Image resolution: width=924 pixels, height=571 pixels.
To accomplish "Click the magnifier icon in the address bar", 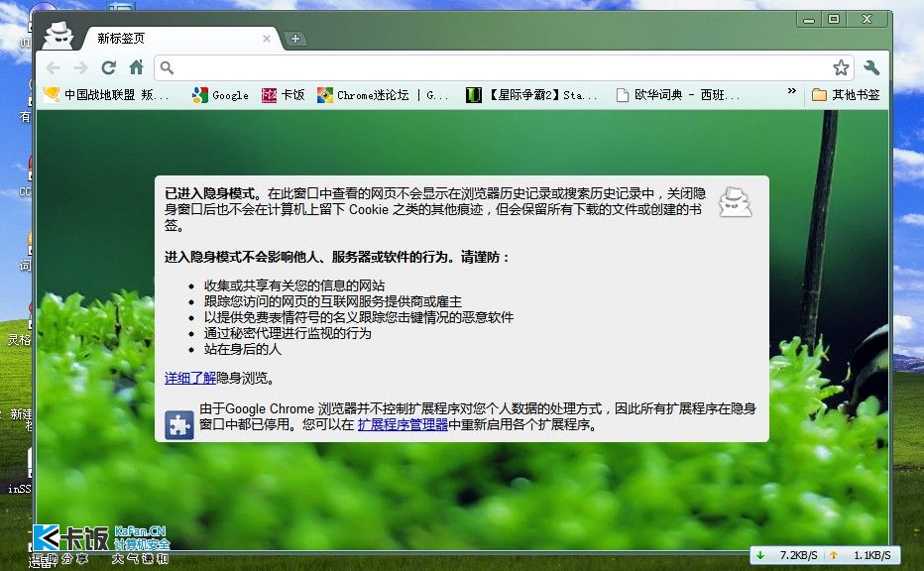I will (167, 68).
